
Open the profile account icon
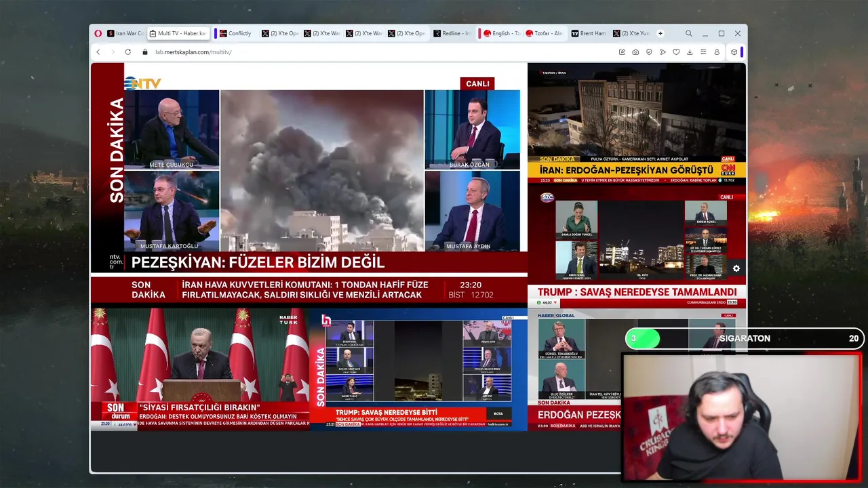pos(717,52)
